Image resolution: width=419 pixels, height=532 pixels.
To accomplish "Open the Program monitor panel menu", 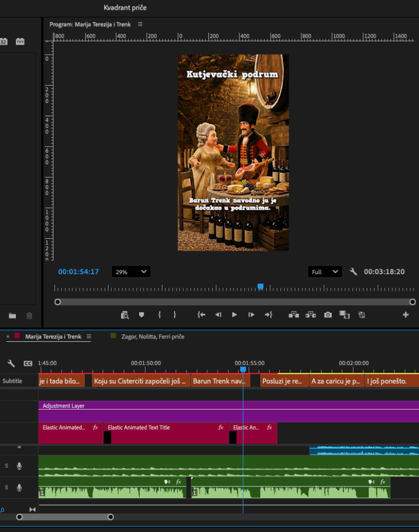I will pos(140,24).
